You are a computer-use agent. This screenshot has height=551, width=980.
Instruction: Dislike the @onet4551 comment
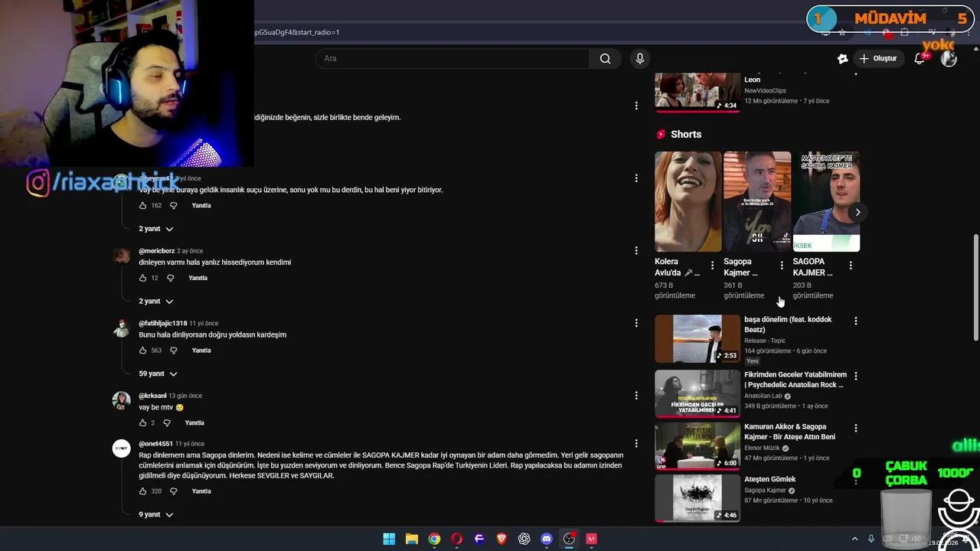tap(173, 491)
